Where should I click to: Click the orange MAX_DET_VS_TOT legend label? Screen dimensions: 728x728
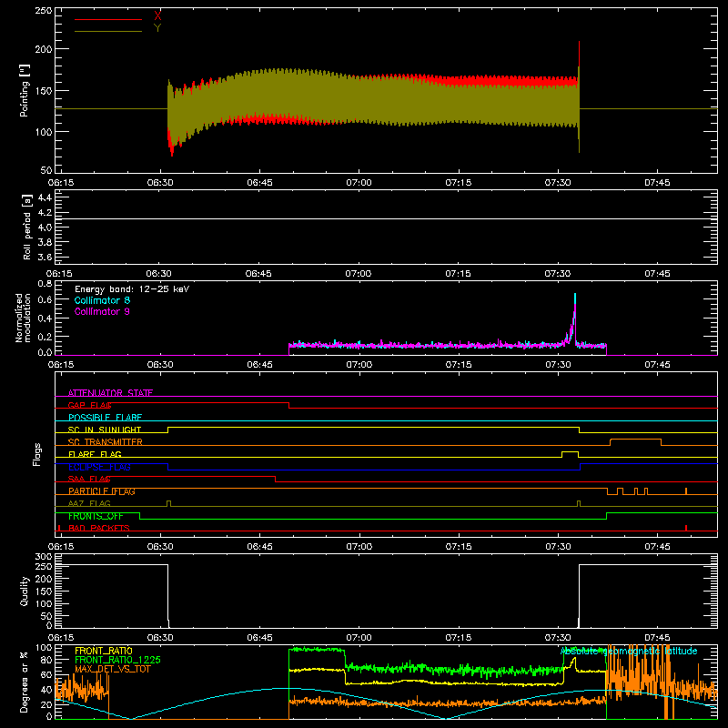coord(113,669)
